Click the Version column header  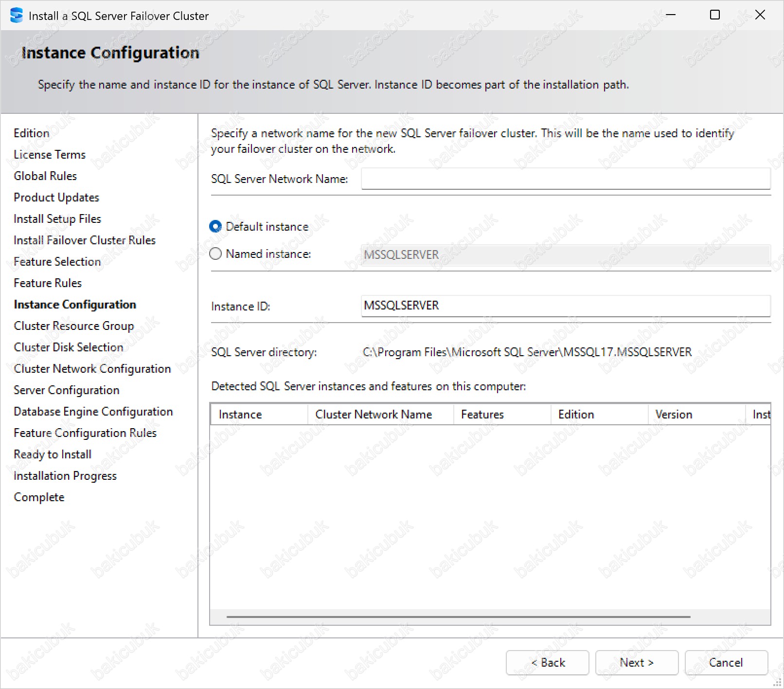(696, 415)
